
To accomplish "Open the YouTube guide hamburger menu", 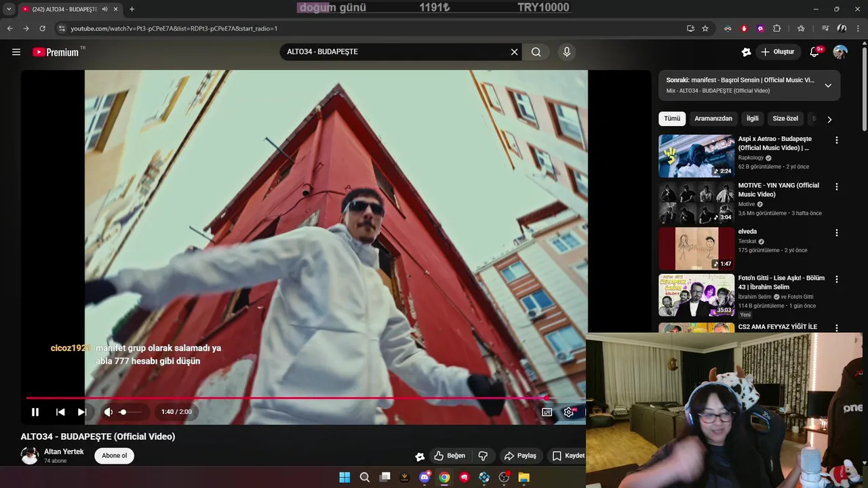I will (16, 52).
